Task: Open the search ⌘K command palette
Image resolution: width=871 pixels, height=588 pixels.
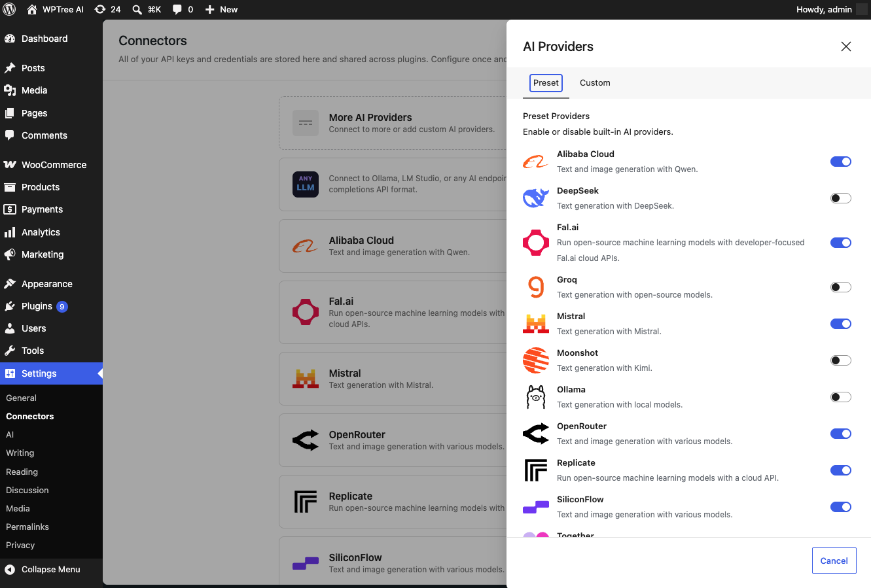Action: (147, 9)
